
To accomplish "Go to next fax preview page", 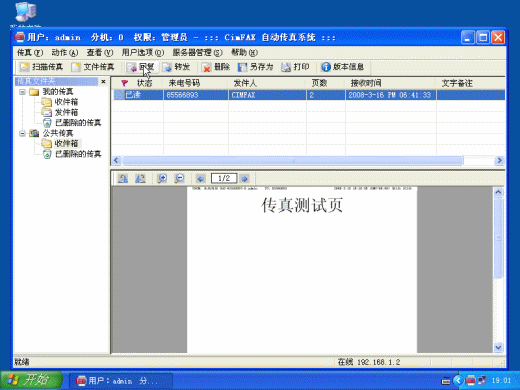I will (x=245, y=179).
